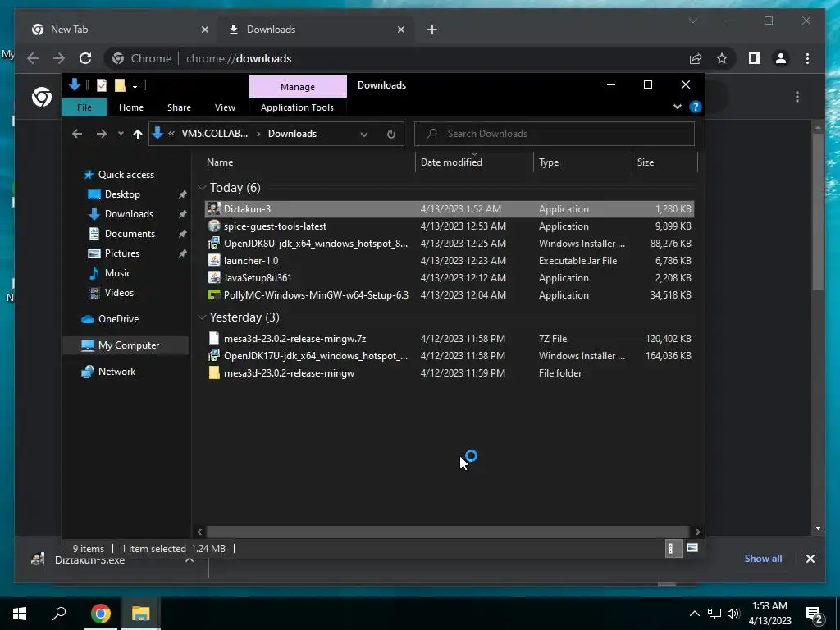The height and width of the screenshot is (630, 840).
Task: Select Diztakun-3 application file icon
Action: (x=214, y=209)
